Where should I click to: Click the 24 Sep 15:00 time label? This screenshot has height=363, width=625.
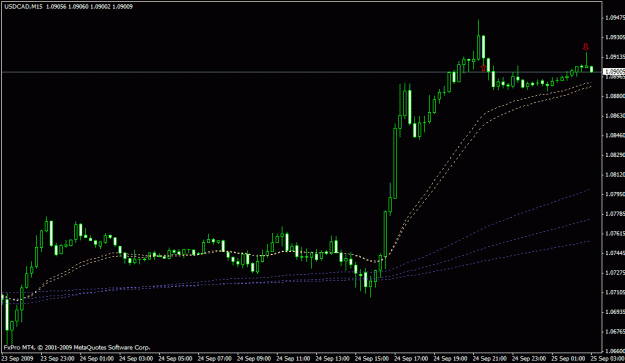371,359
